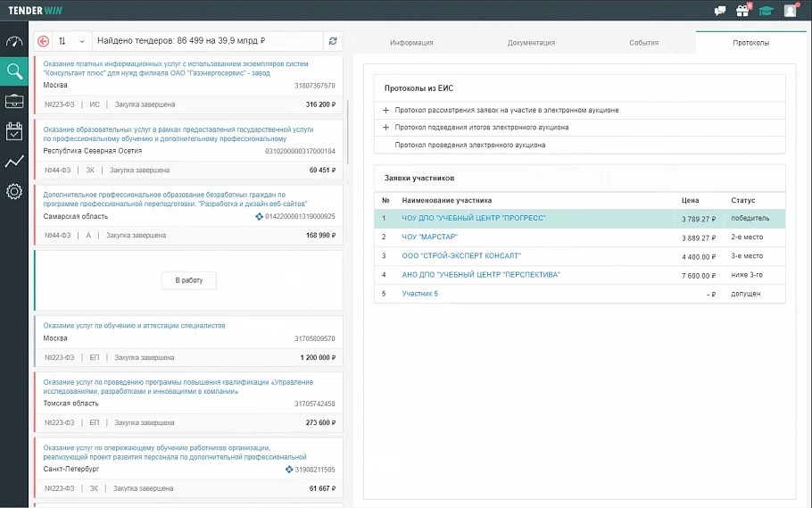Open the user profile avatar
The image size is (812, 508).
click(791, 11)
